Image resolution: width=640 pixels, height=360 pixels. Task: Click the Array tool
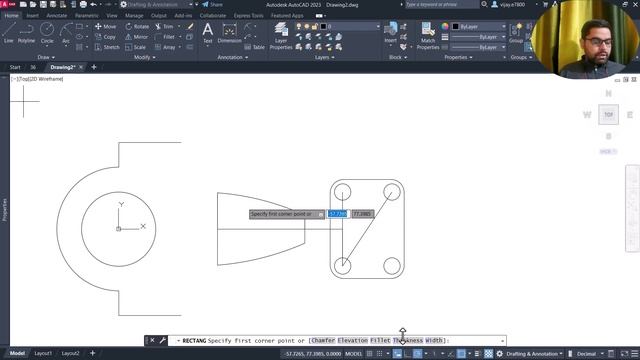point(165,47)
